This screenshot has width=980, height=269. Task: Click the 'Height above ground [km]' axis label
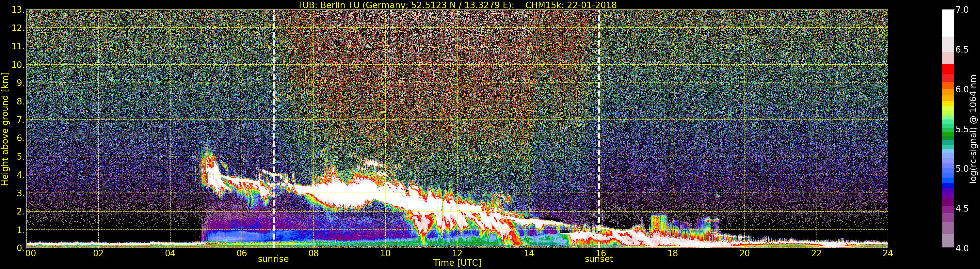(5, 129)
